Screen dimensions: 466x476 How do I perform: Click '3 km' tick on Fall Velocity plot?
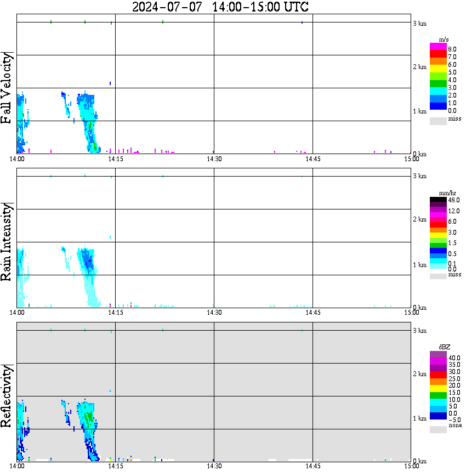420,24
